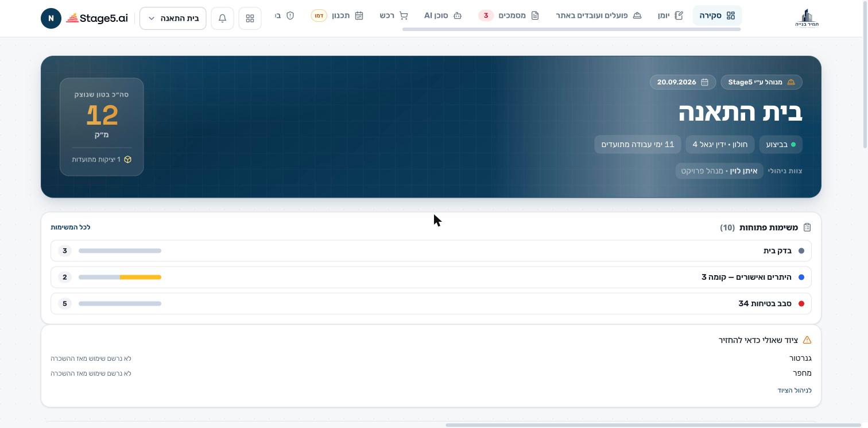Click the gray dot beside בדק בית
This screenshot has height=428, width=868.
[x=801, y=250]
